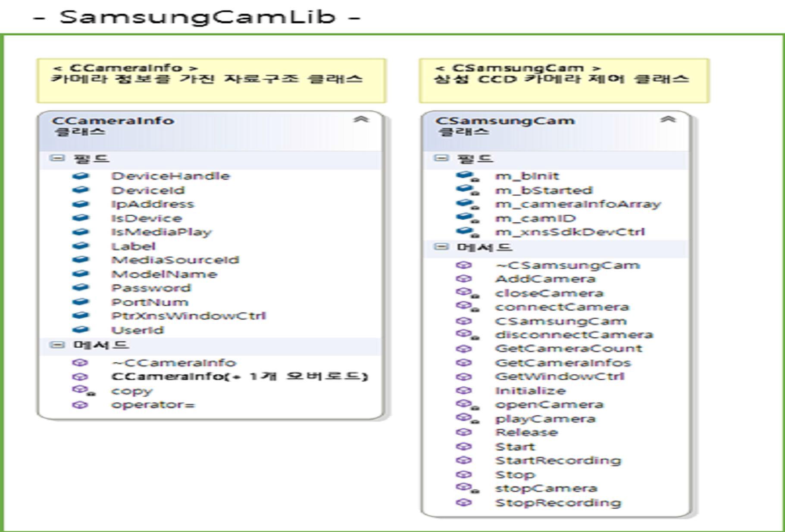This screenshot has height=532, width=785.
Task: Click the private field icon beside m_cameraInfoArray
Action: (468, 204)
